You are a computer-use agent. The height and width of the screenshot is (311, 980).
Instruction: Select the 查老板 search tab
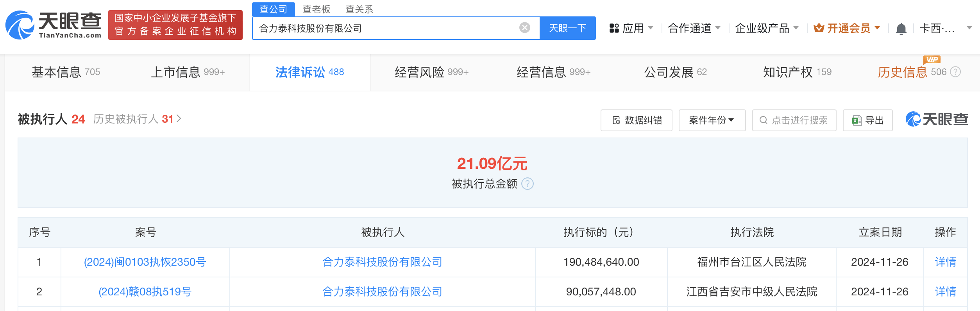coord(317,9)
